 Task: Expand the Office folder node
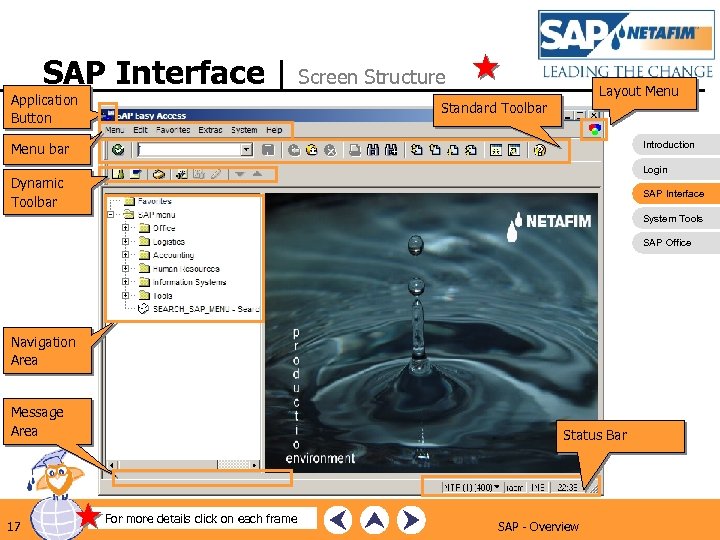(x=125, y=228)
